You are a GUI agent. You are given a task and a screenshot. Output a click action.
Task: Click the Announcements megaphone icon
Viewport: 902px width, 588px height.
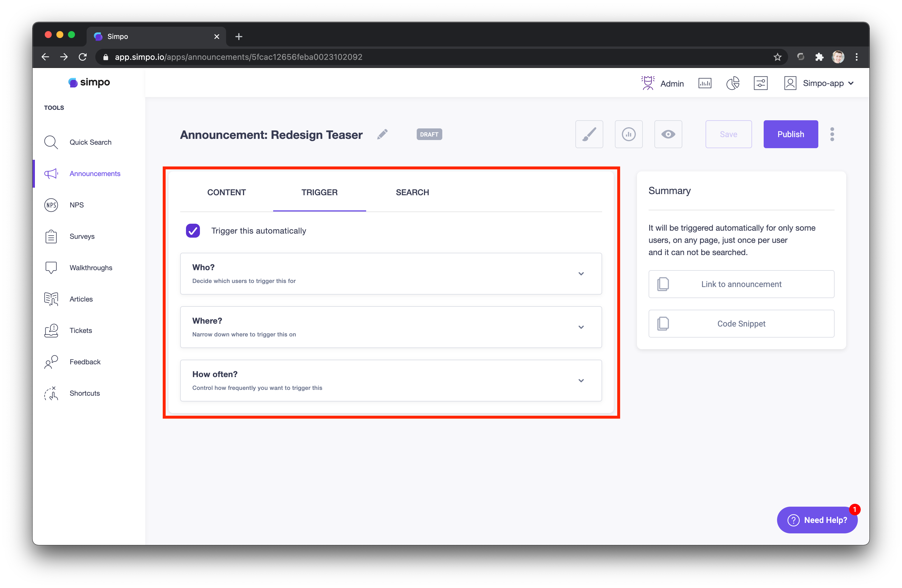point(51,173)
